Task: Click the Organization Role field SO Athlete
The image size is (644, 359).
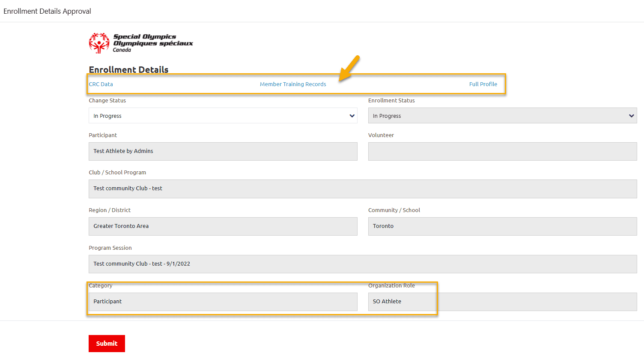Action: pyautogui.click(x=503, y=302)
